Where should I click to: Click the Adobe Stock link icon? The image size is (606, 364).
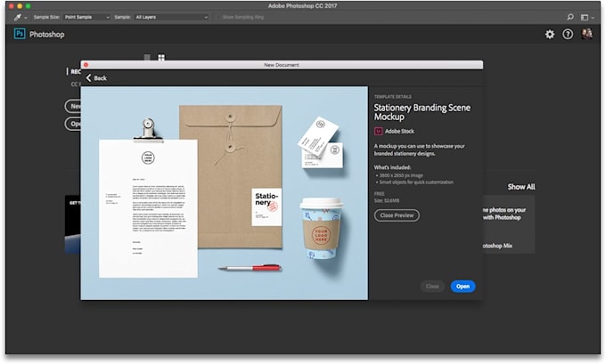click(378, 131)
